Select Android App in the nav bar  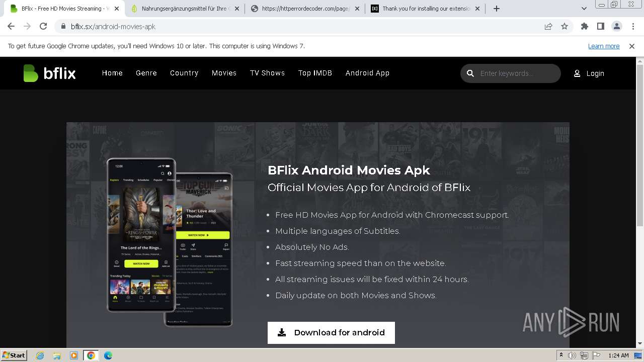(367, 73)
